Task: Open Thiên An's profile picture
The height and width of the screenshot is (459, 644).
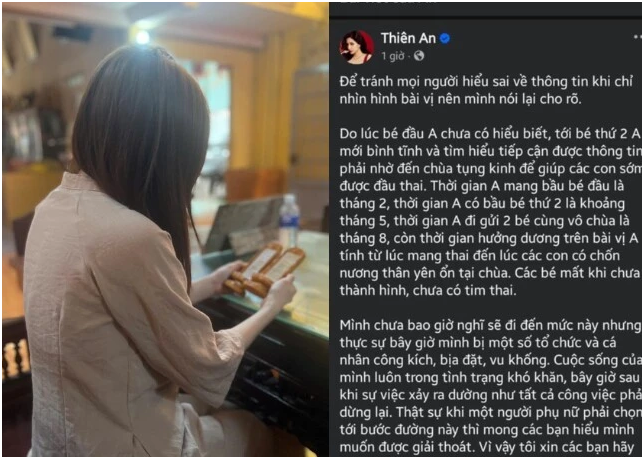Action: [x=356, y=47]
